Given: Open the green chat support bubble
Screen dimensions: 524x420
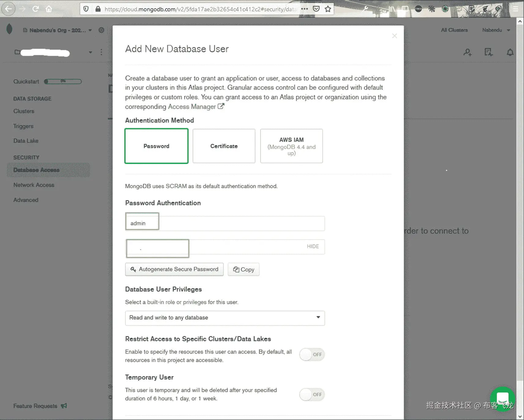Looking at the screenshot, I should (503, 399).
